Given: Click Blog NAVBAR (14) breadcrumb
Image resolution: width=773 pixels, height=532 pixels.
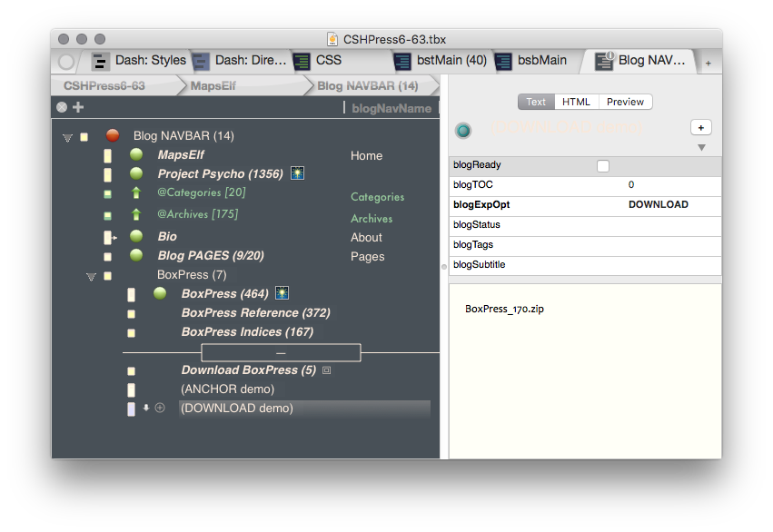Looking at the screenshot, I should point(367,85).
